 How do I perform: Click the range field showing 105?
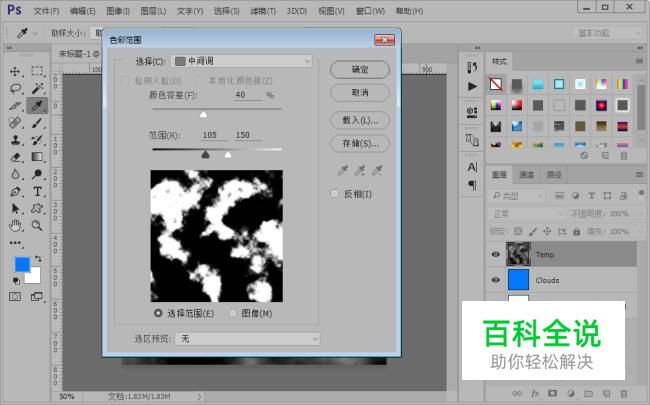214,135
